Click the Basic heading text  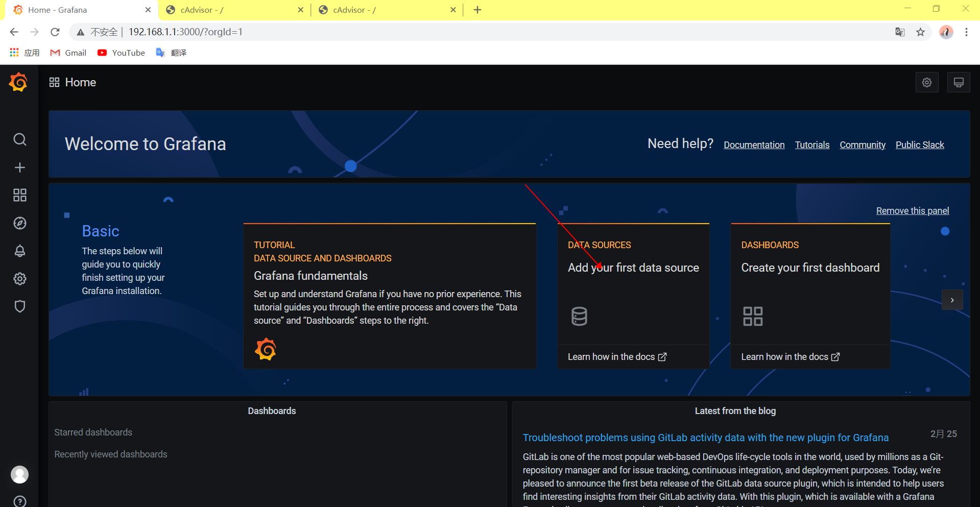(x=101, y=231)
